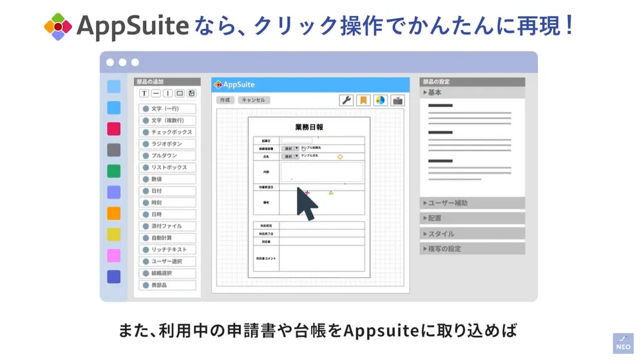Add a 時刻 part
Screen dimensions: 644x361
pos(167,203)
